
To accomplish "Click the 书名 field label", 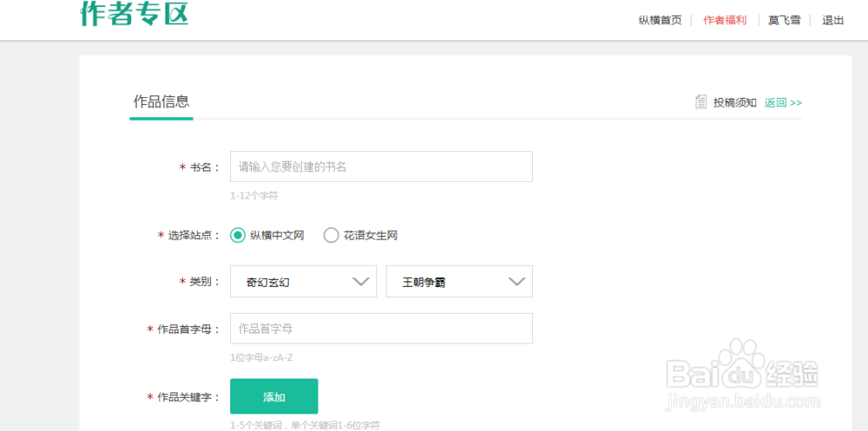I will pos(200,167).
